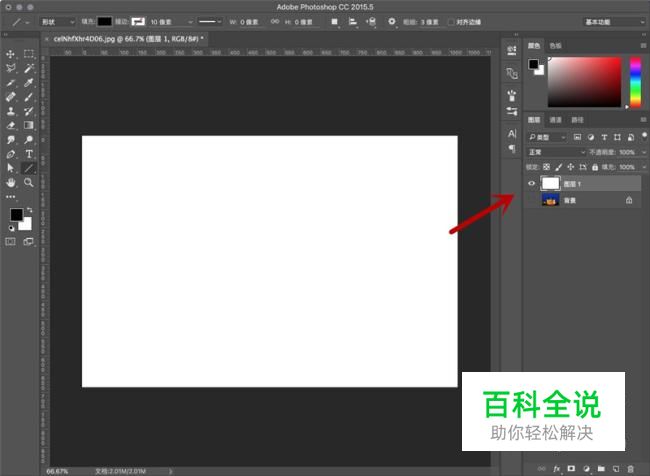
Task: Select the History Brush tool
Action: [x=29, y=111]
